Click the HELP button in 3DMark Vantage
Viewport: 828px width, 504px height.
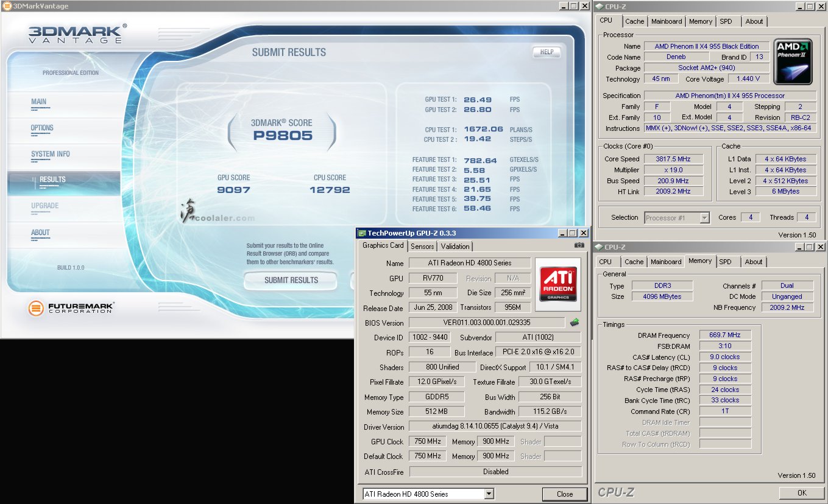pos(547,52)
